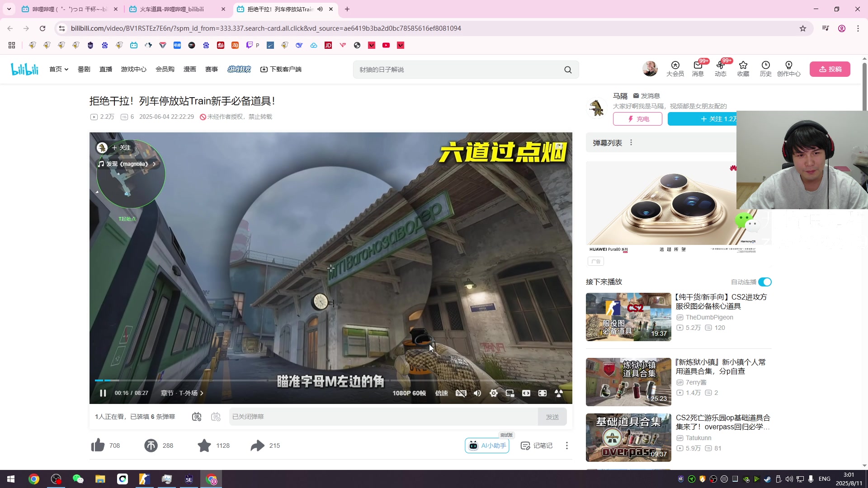Open the 首页 dropdown menu

(x=59, y=69)
